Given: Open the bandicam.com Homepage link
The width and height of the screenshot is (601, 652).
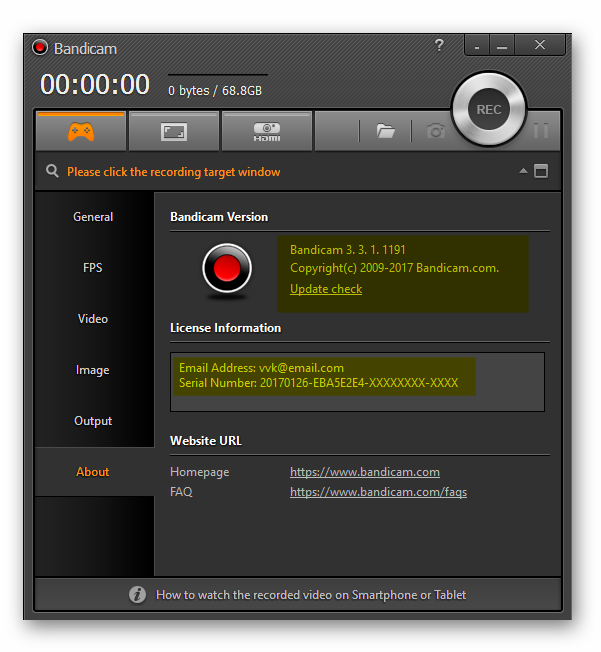Looking at the screenshot, I should [x=364, y=472].
